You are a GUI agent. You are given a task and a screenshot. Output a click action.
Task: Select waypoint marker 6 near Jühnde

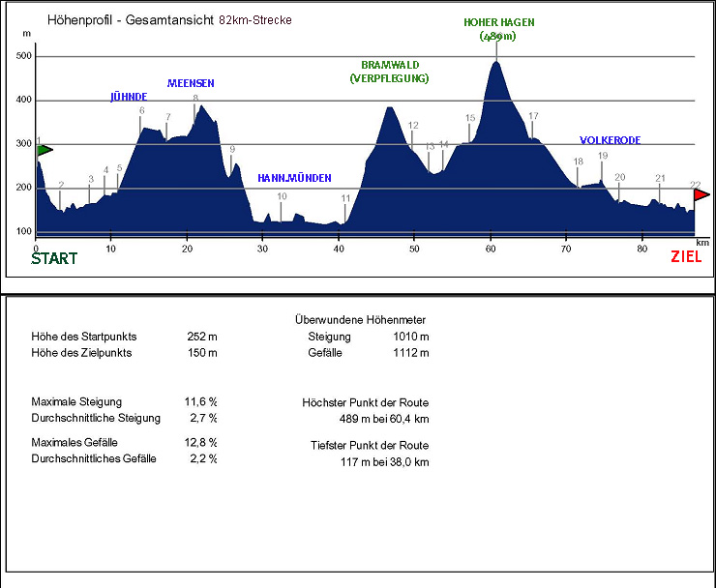(141, 111)
